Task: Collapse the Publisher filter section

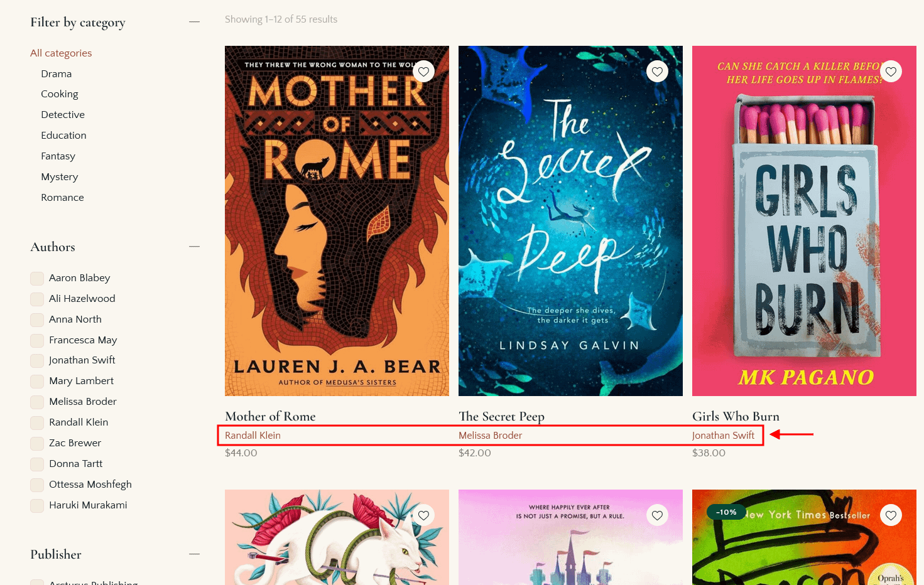Action: point(194,554)
